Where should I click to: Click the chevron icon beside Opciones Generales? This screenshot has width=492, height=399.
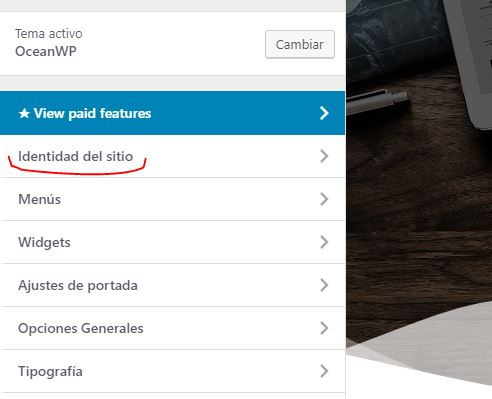324,328
